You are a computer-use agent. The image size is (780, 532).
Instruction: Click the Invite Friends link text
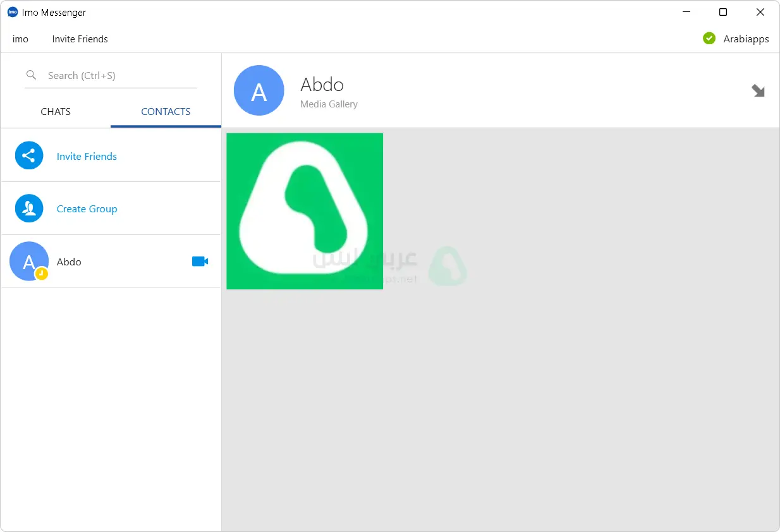[87, 157]
